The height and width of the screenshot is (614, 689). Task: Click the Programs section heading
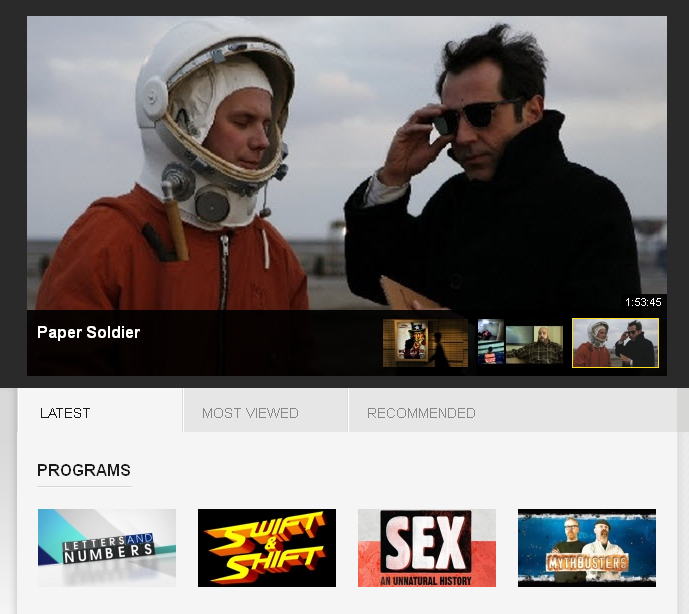[83, 470]
